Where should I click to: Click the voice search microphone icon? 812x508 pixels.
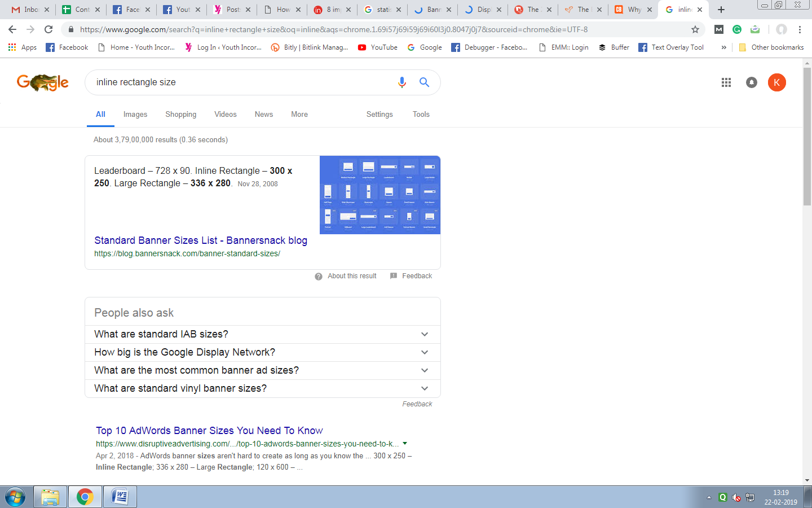pyautogui.click(x=401, y=82)
